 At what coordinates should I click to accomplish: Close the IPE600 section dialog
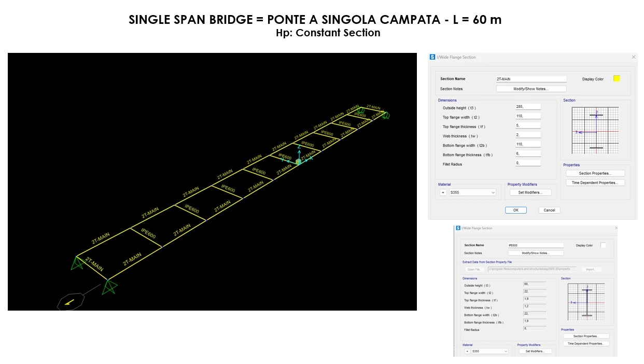[615, 228]
